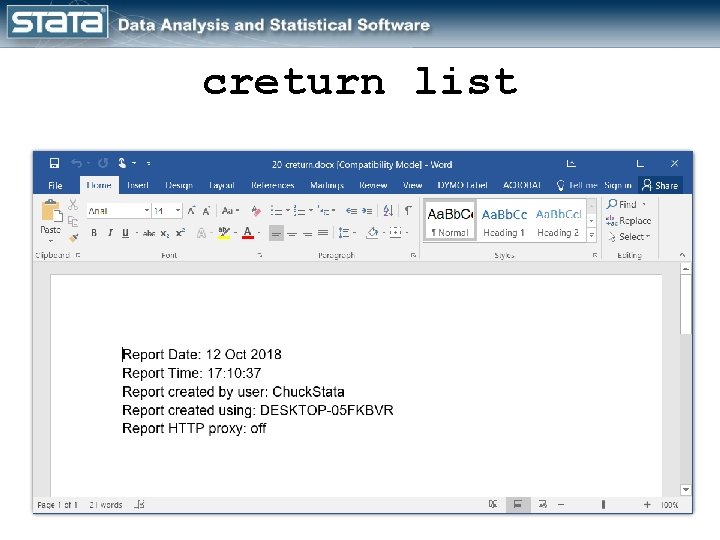The height and width of the screenshot is (540, 720).
Task: Expand the Styles gallery More arrow
Action: 592,235
